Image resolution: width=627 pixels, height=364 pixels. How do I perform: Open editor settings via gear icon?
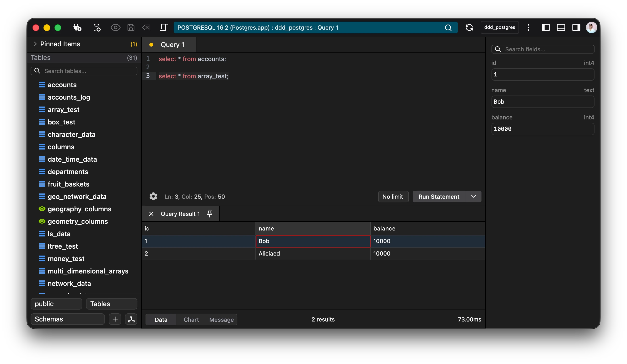153,196
